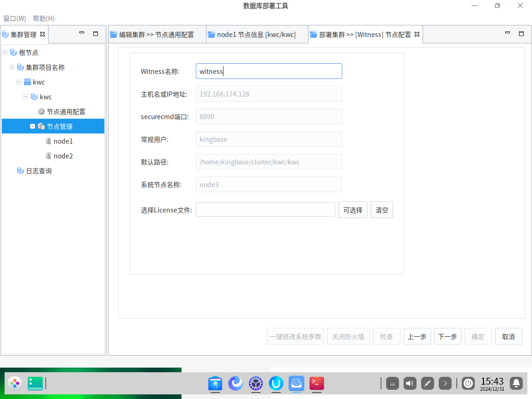Collapse the 根节点 tree node
This screenshot has width=532, height=399.
pos(5,53)
